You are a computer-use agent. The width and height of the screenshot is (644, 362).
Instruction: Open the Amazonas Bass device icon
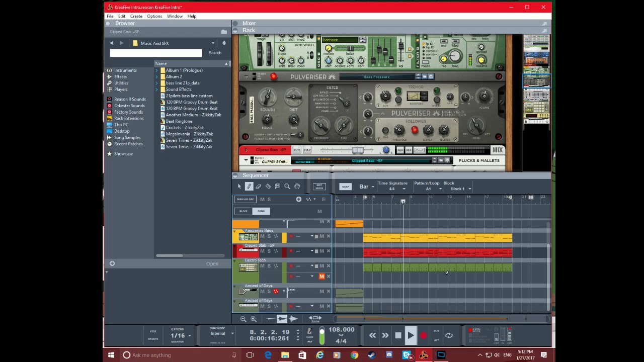(x=248, y=237)
